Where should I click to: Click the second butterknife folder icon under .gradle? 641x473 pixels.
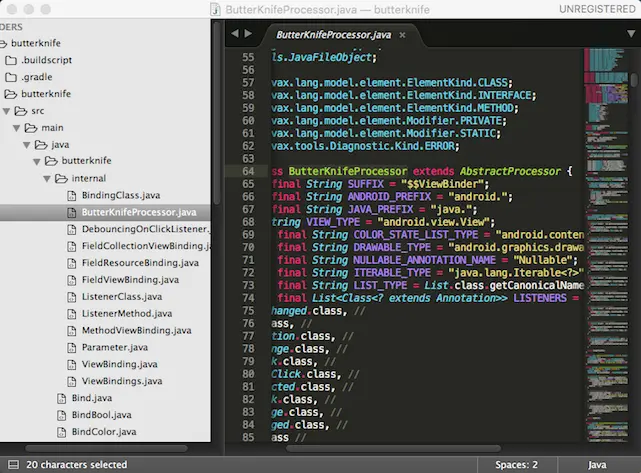click(11, 94)
